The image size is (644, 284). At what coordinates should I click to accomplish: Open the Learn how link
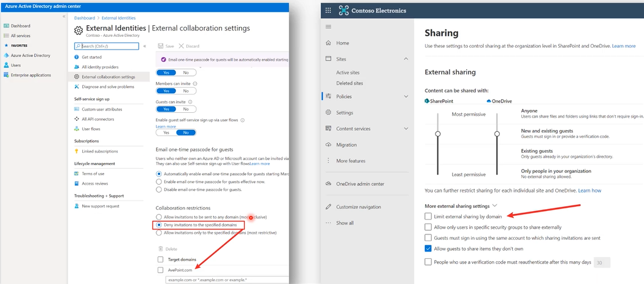pyautogui.click(x=589, y=191)
